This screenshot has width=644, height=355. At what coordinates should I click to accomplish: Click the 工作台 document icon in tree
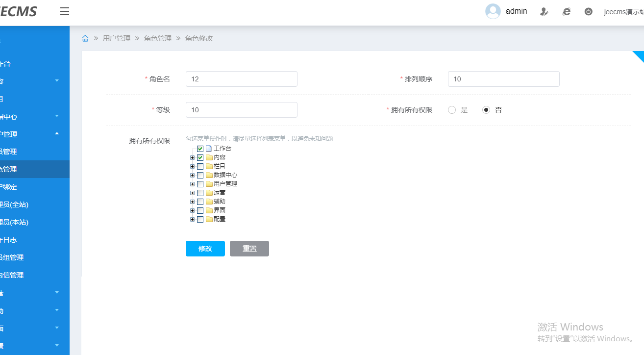(x=208, y=149)
